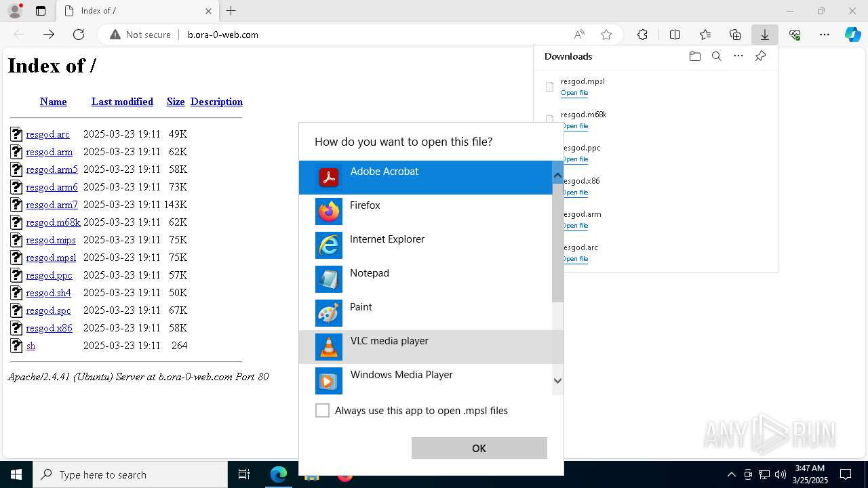Open the volume control tray icon
868x488 pixels.
tap(780, 474)
